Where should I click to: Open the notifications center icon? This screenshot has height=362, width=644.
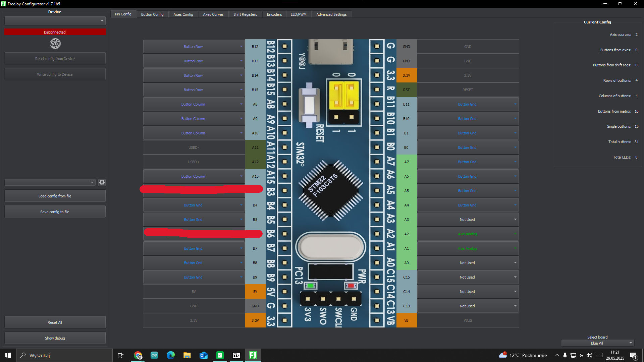(x=634, y=356)
